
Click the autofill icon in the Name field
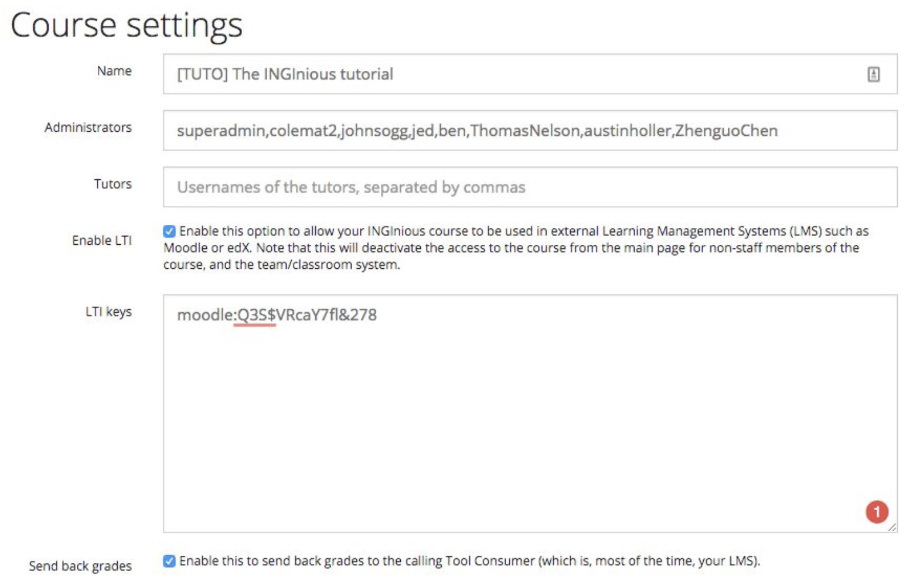873,74
